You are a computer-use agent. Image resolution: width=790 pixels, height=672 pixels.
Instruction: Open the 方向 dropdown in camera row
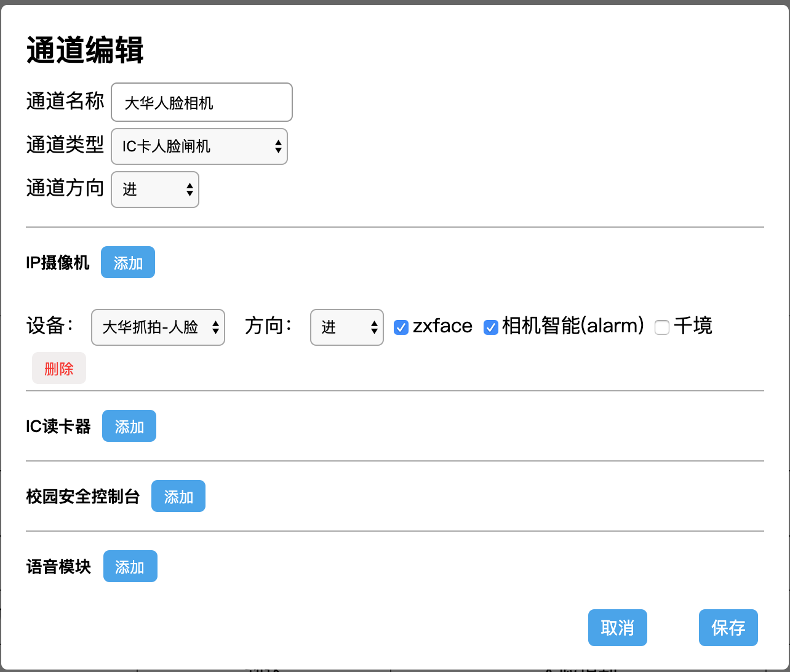pyautogui.click(x=347, y=327)
